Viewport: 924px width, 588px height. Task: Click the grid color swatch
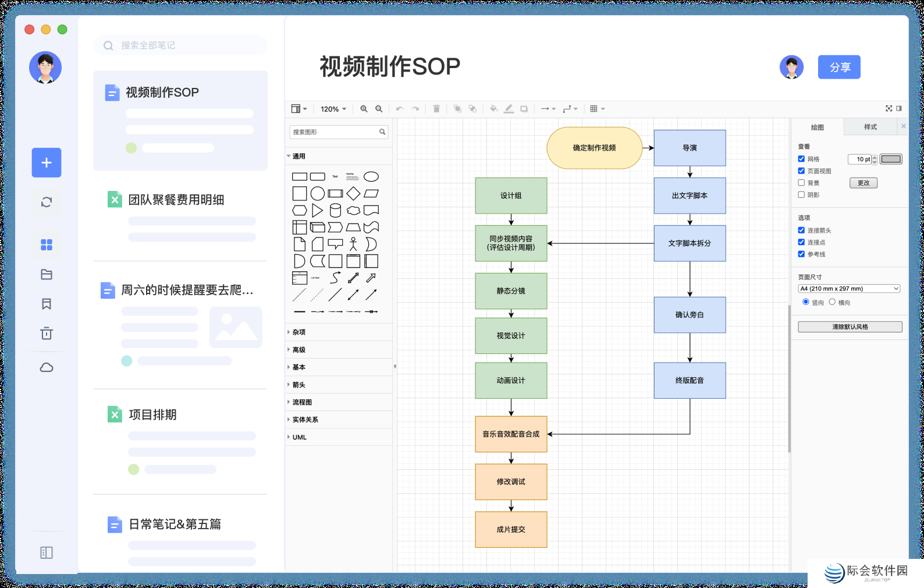click(891, 159)
